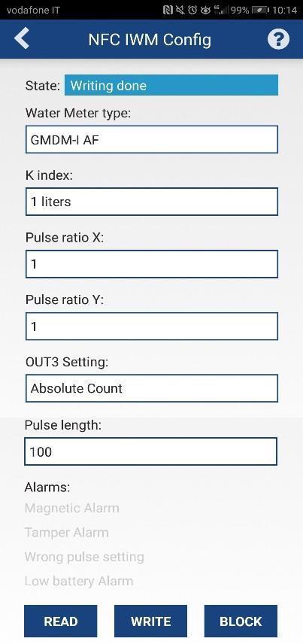Tap the back arrow icon
This screenshot has height=644, width=303.
click(x=22, y=38)
